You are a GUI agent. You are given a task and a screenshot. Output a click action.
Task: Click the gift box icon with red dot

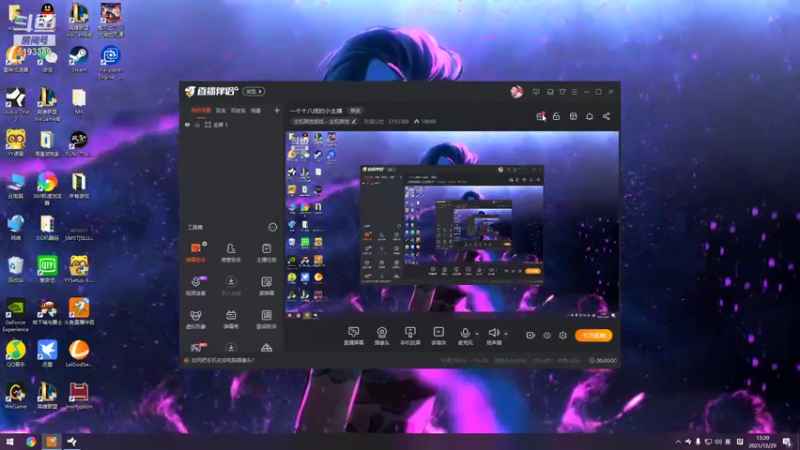point(540,116)
